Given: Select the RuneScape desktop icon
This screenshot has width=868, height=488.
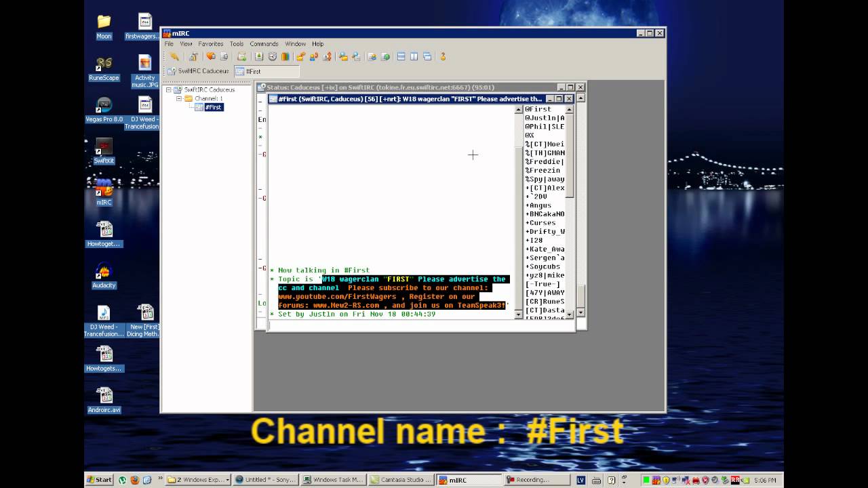Looking at the screenshot, I should click(104, 68).
